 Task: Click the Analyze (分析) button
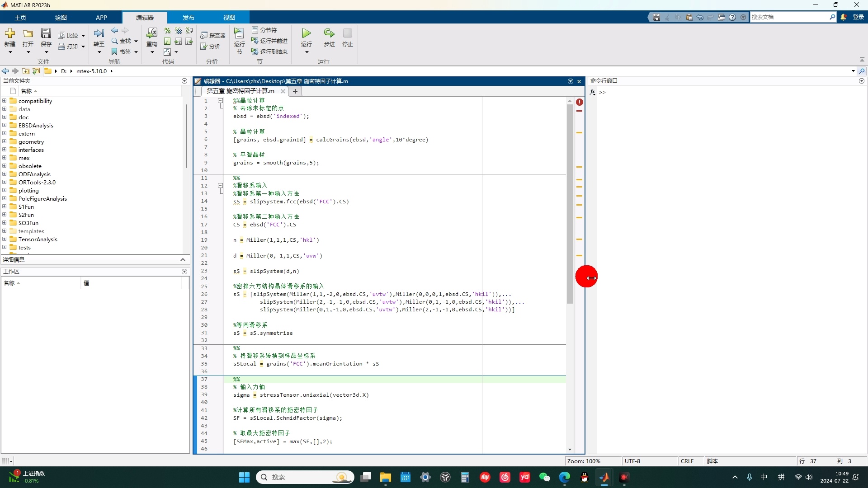pyautogui.click(x=211, y=46)
